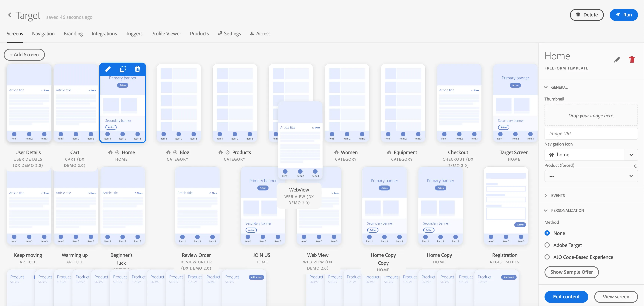Viewport: 644px width, 306px height.
Task: Go to the Triggers tab
Action: [x=134, y=33]
